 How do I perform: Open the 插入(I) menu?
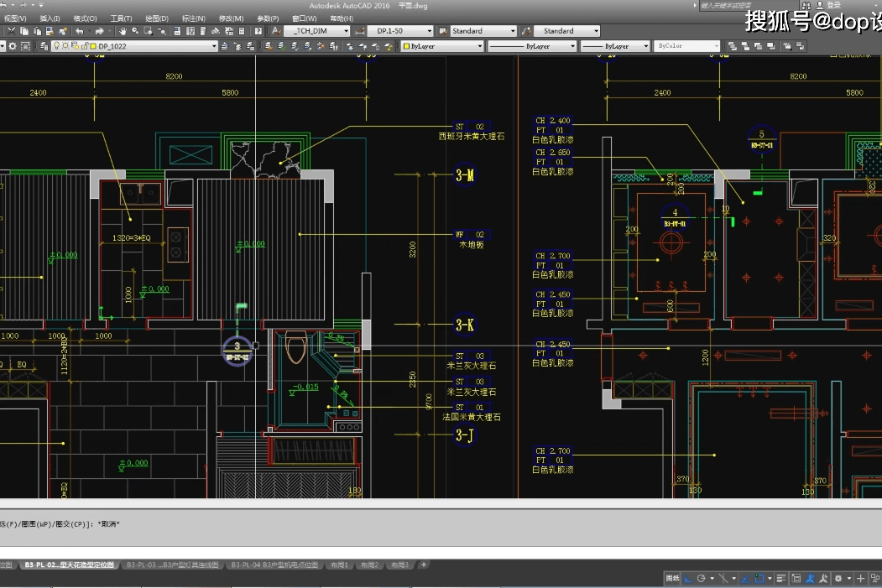pos(50,18)
